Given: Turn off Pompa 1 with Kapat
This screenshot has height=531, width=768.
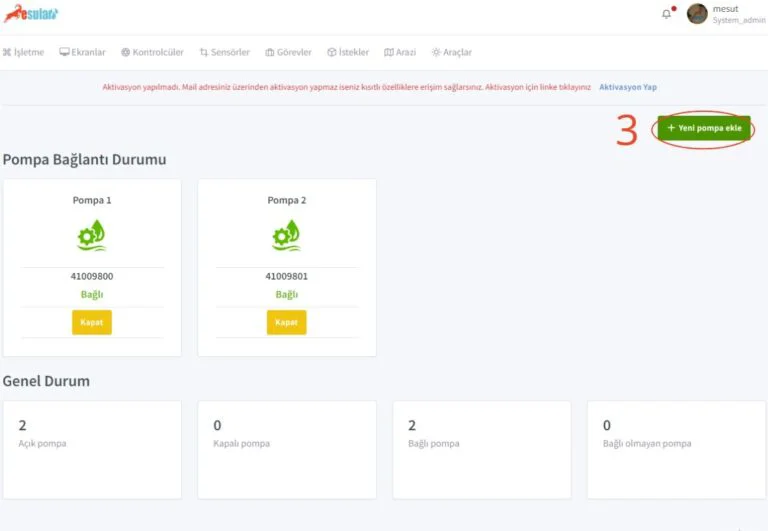Looking at the screenshot, I should 92,322.
